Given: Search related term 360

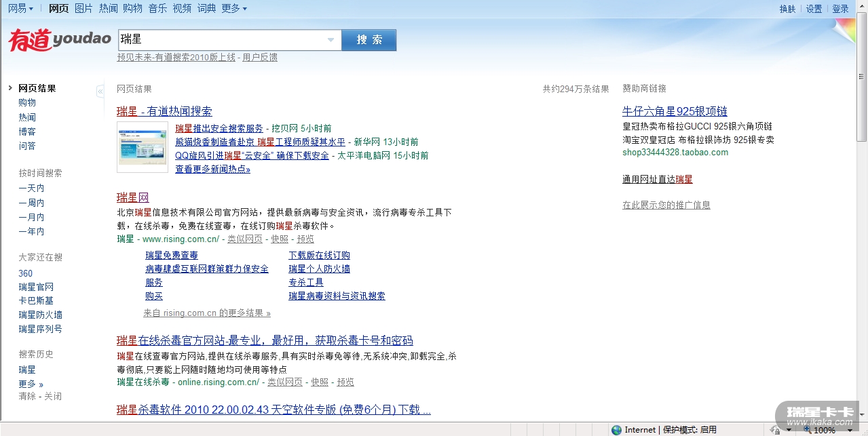Looking at the screenshot, I should click(25, 273).
